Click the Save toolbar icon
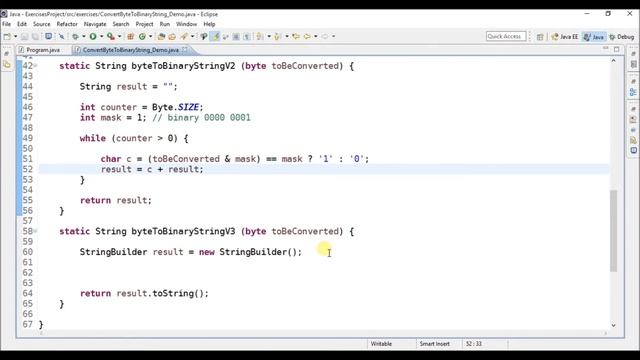The width and height of the screenshot is (640, 360). [24, 36]
